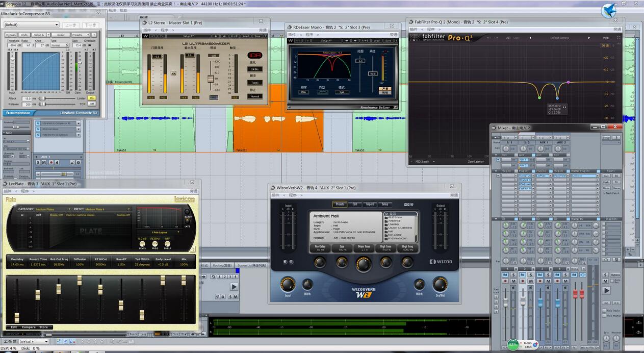Open Pro-Q 2 full screen mode icon
Screen dimensions: 644x353
(x=618, y=38)
